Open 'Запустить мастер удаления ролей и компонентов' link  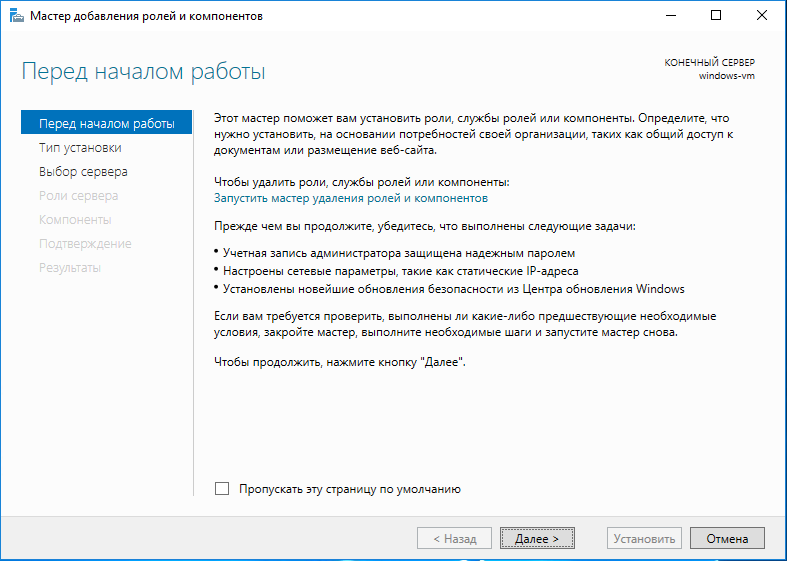[x=351, y=198]
